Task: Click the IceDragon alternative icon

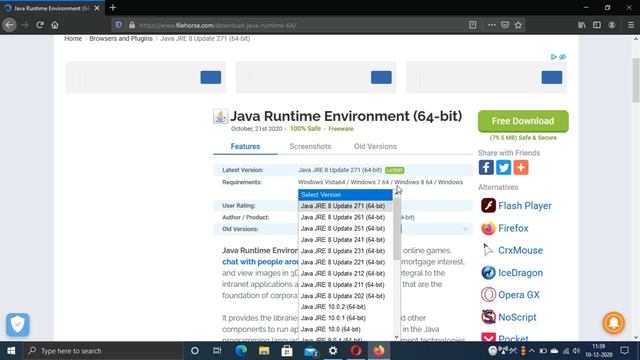Action: click(488, 272)
